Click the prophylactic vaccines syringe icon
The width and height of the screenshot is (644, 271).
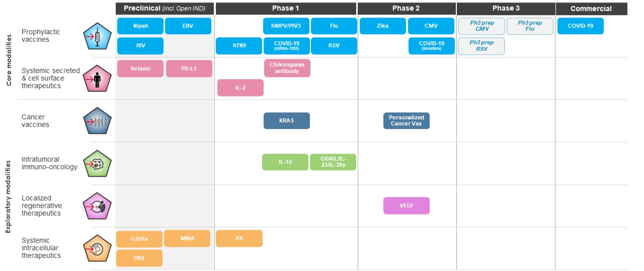pyautogui.click(x=96, y=37)
